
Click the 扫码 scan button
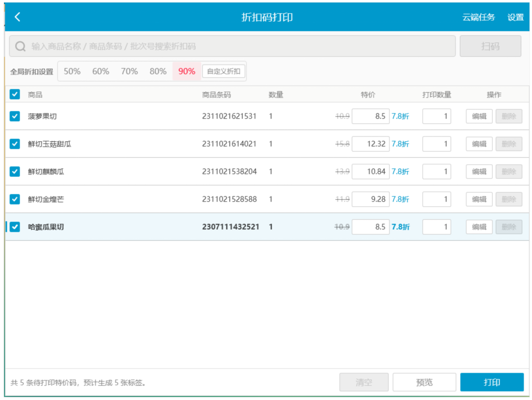click(490, 46)
